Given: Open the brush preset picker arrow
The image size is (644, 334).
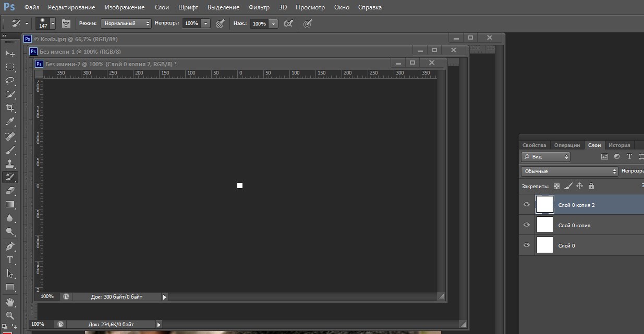Looking at the screenshot, I should (x=53, y=23).
